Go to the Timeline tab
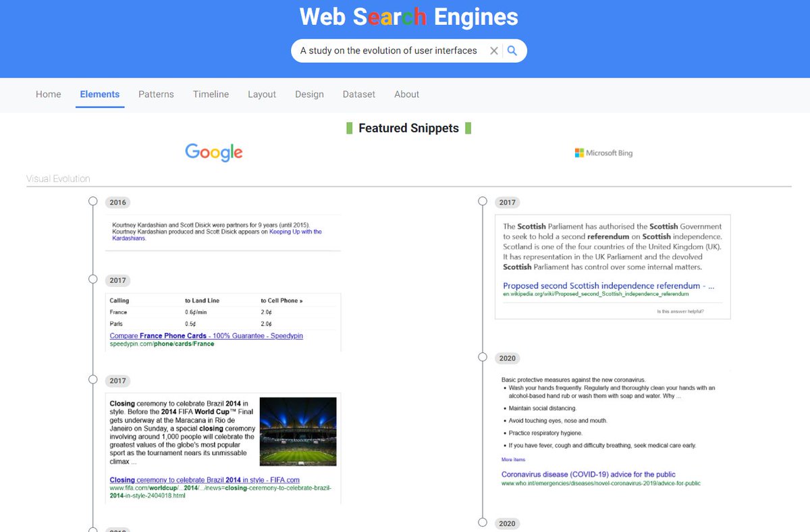 [x=211, y=95]
